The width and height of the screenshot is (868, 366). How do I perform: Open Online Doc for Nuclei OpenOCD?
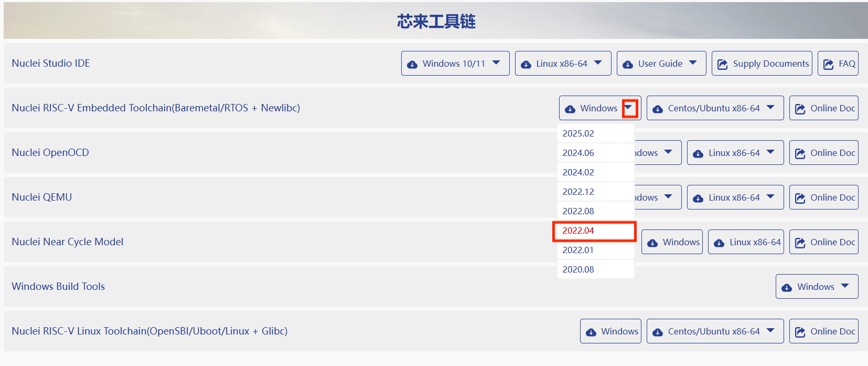(823, 153)
